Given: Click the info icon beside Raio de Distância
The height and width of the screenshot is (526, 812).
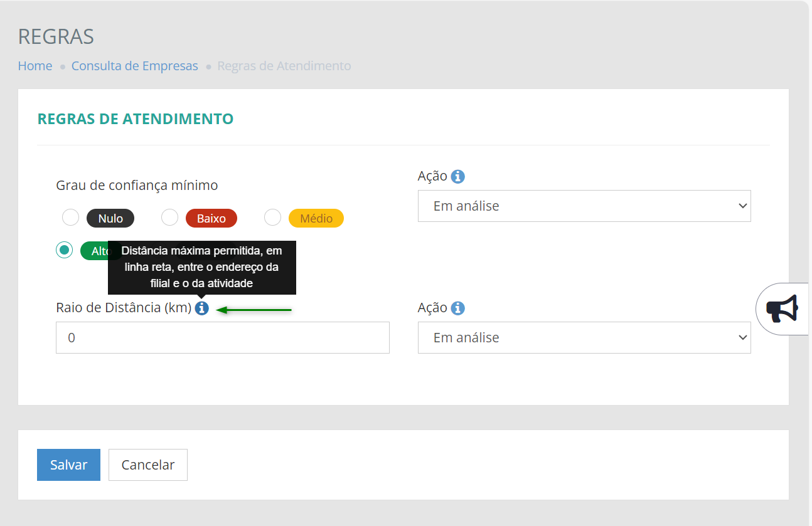Looking at the screenshot, I should (201, 308).
